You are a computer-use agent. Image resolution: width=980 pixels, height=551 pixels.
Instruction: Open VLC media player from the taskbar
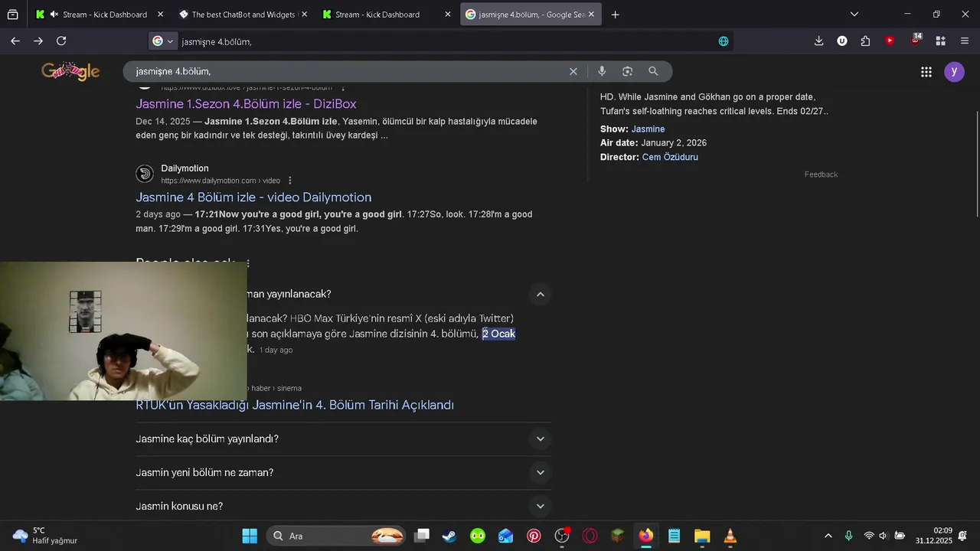730,536
